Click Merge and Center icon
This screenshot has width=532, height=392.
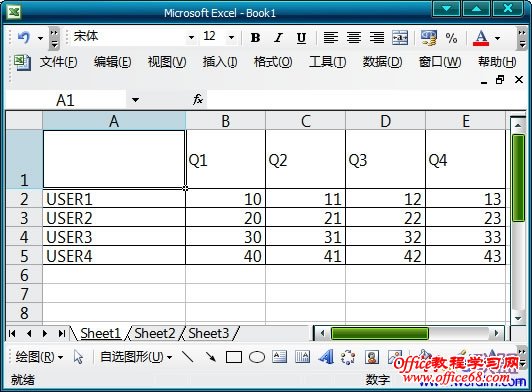[x=400, y=37]
